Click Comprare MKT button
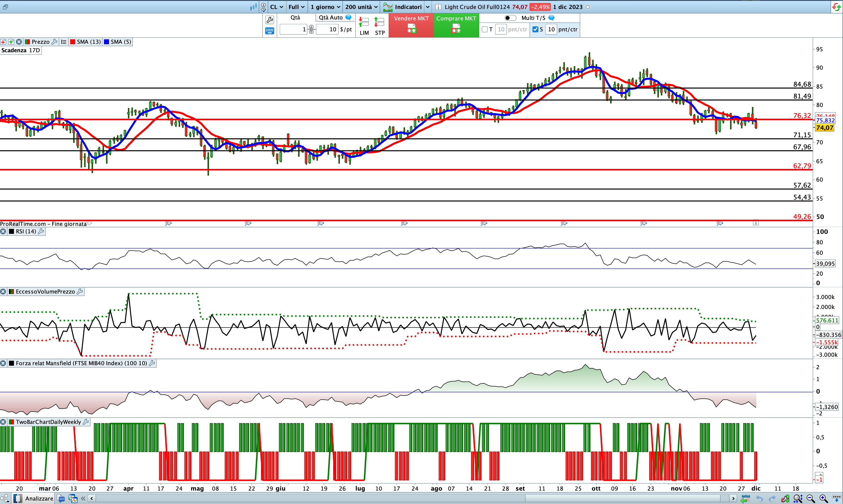Viewport: 843px width, 504px height. [x=456, y=25]
